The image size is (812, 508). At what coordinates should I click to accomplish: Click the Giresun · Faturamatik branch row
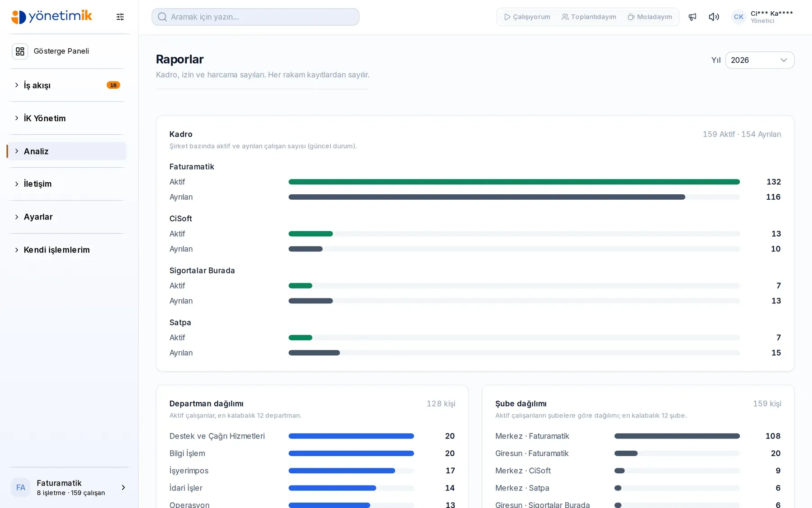click(x=638, y=453)
